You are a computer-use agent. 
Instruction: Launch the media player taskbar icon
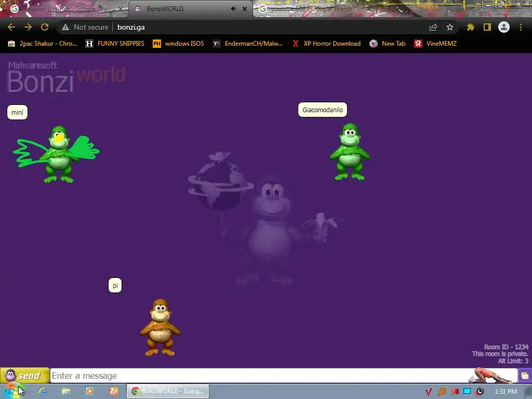[90, 391]
